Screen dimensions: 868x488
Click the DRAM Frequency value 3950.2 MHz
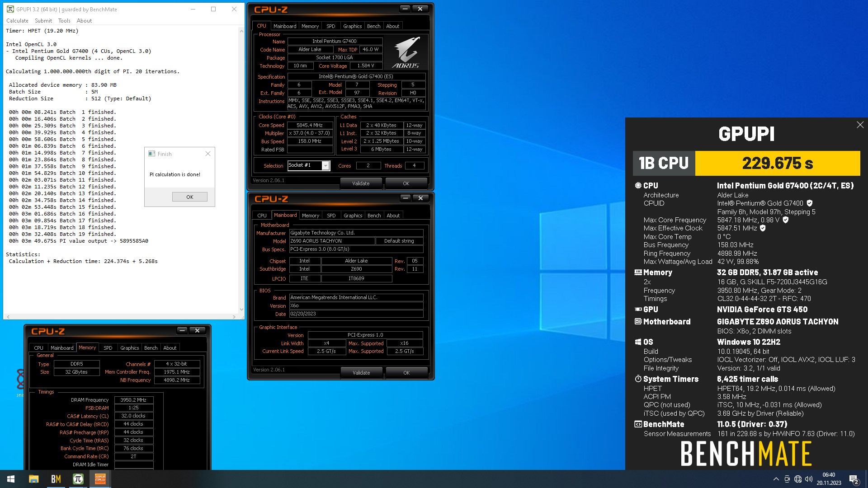click(134, 400)
